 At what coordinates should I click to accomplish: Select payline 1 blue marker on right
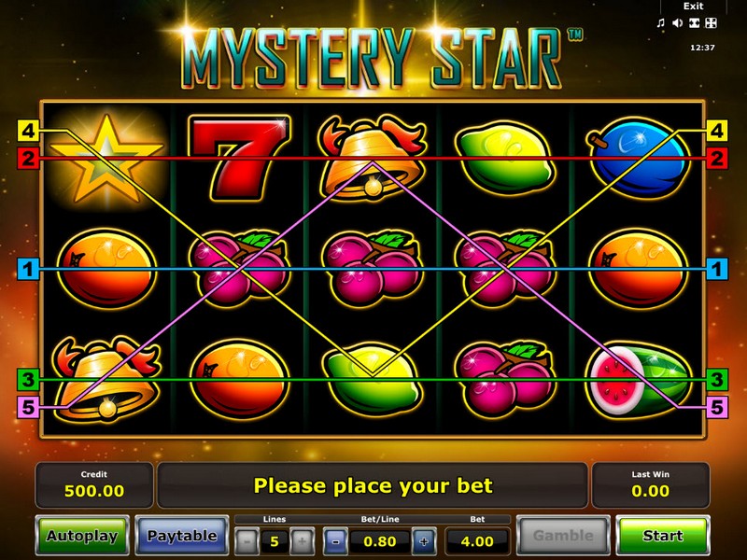(x=717, y=269)
